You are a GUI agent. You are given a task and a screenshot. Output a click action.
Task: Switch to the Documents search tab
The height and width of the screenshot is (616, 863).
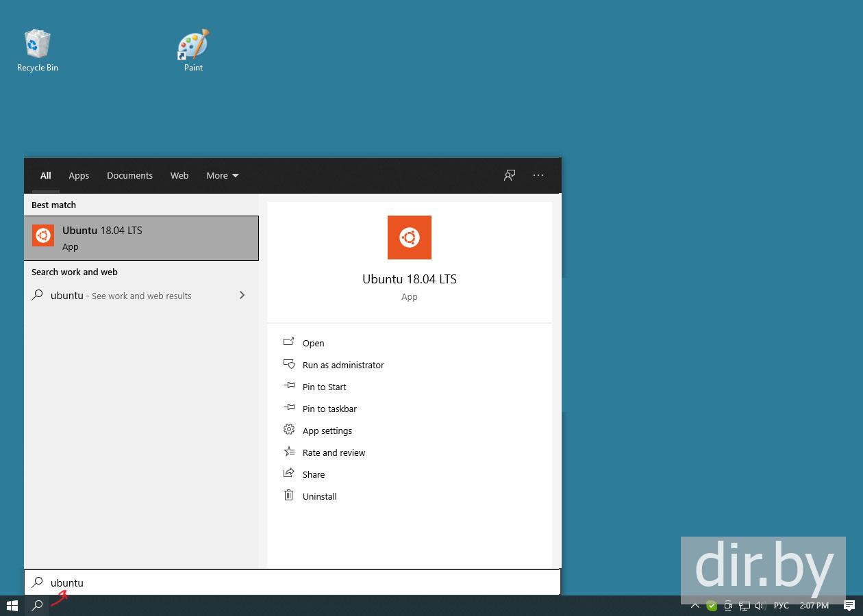point(129,175)
